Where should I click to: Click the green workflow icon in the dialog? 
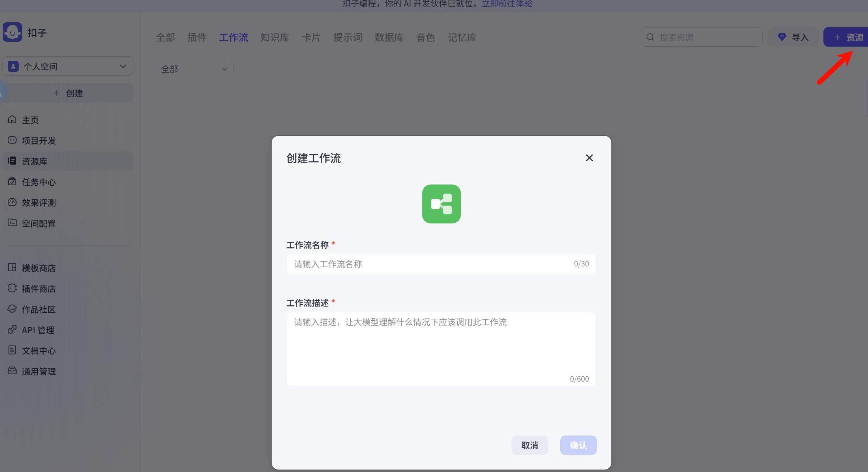click(x=441, y=204)
